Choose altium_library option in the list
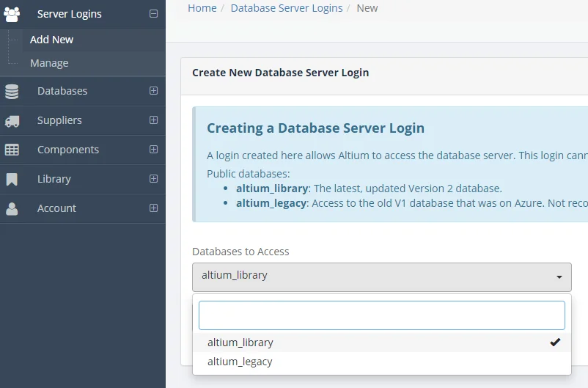 point(382,343)
